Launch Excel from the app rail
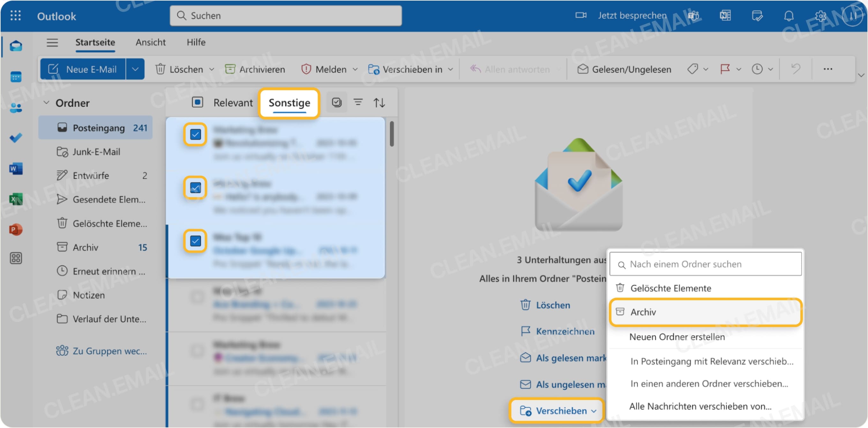Screen dimensions: 868x428 (x=16, y=199)
